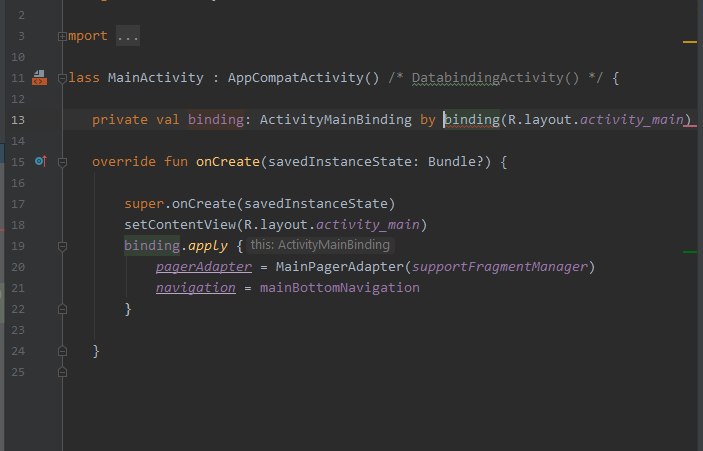Collapse the MainActivity class fold on line 11
The height and width of the screenshot is (451, 703).
coord(62,79)
